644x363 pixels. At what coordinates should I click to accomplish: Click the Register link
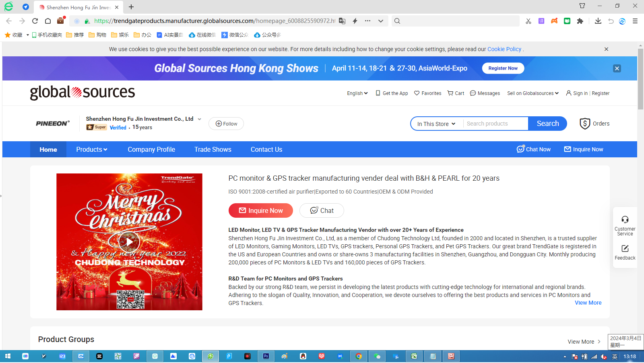tap(601, 93)
